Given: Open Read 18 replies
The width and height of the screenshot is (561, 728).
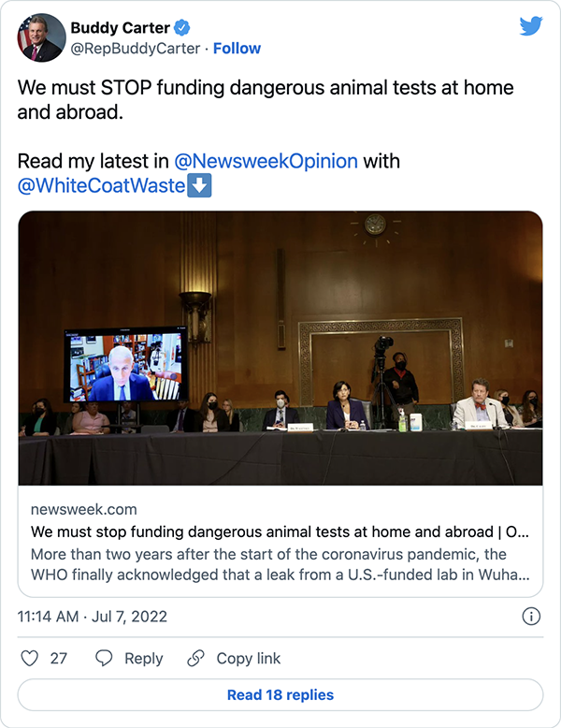Looking at the screenshot, I should point(280,695).
